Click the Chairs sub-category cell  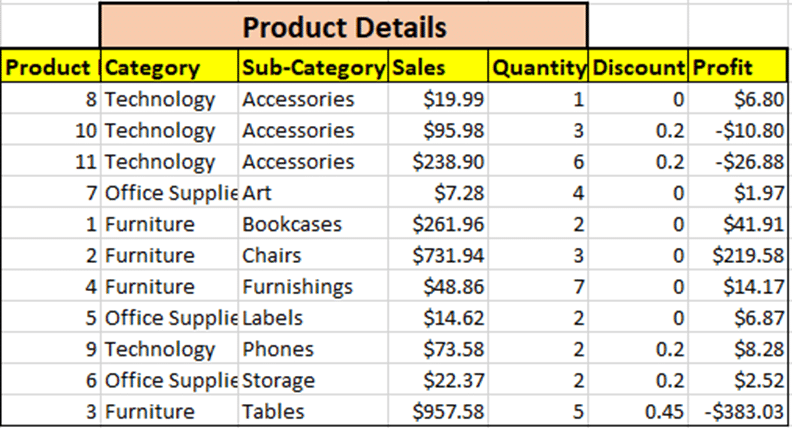[313, 255]
